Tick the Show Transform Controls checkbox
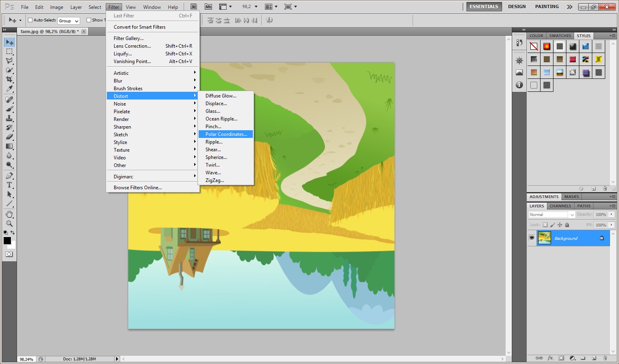Screen dimensions: 619x364 (89, 20)
